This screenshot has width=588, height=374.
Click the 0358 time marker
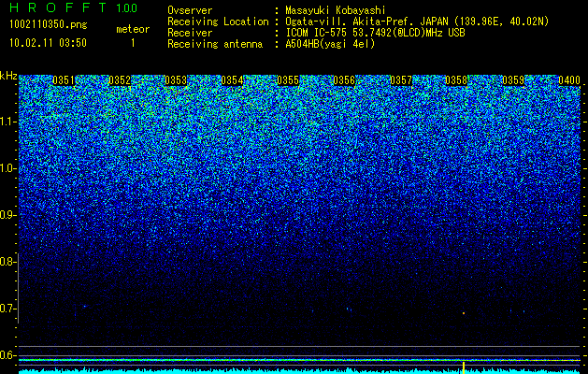tap(456, 80)
